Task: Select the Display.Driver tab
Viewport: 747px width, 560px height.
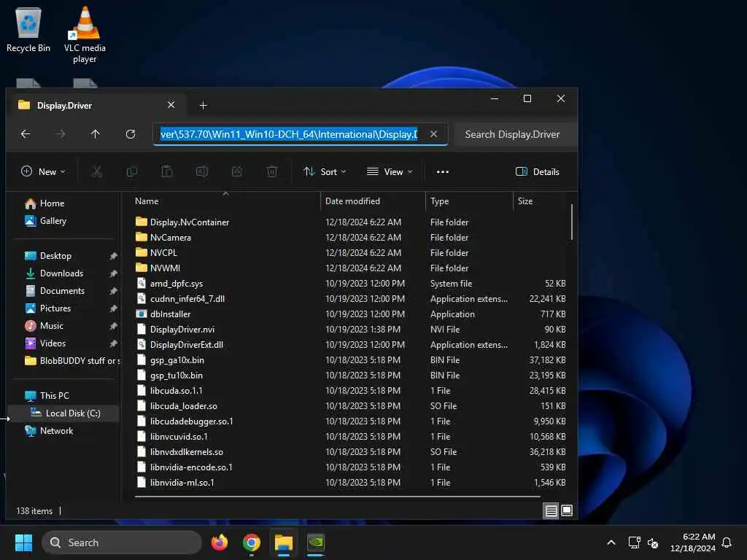Action: pos(96,105)
